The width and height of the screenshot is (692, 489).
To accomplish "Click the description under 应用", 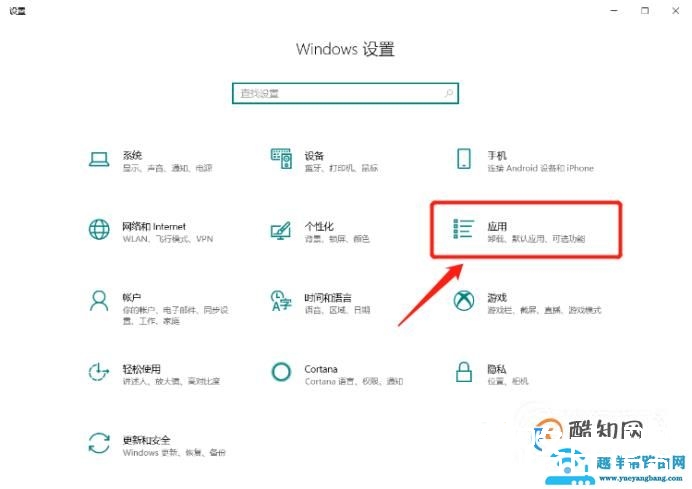I will tap(536, 239).
